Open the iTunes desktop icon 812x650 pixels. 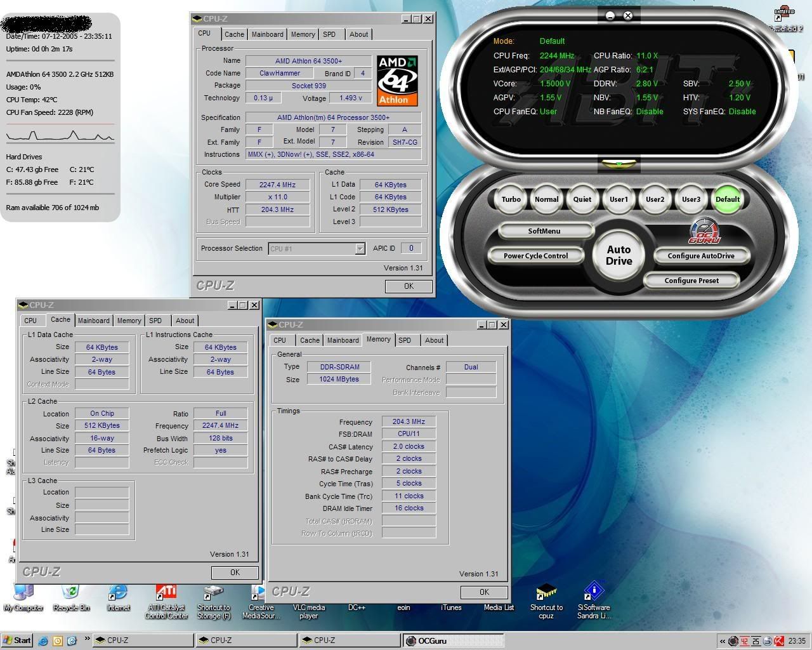tap(451, 607)
